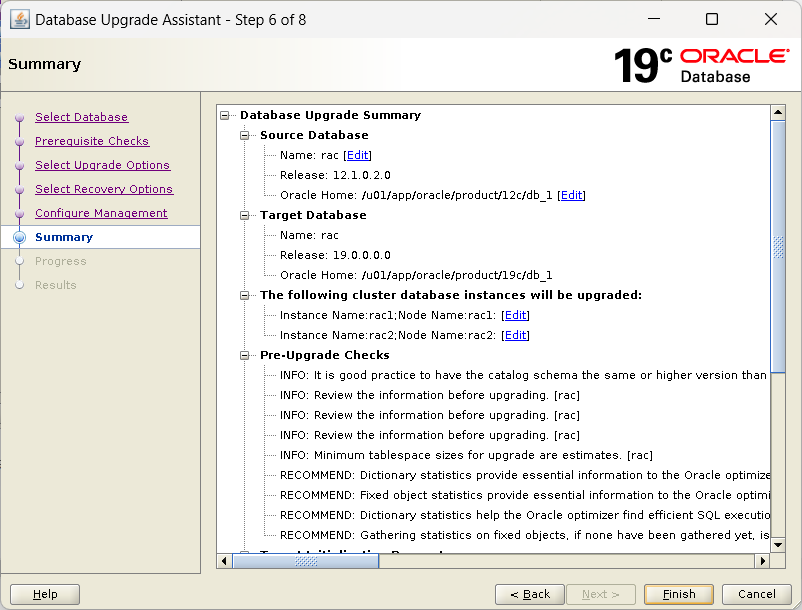Click the Java app icon in title bar
Screen dimensions: 802x610
point(19,19)
